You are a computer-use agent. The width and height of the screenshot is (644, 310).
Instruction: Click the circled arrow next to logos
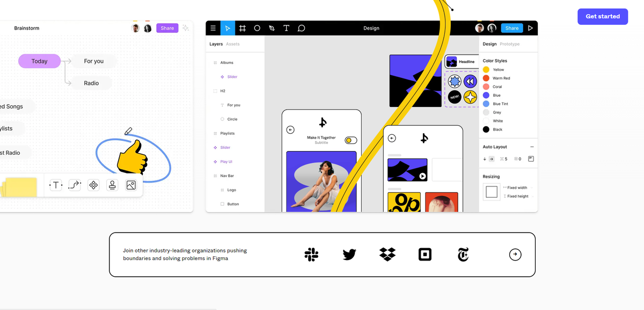[x=515, y=255]
